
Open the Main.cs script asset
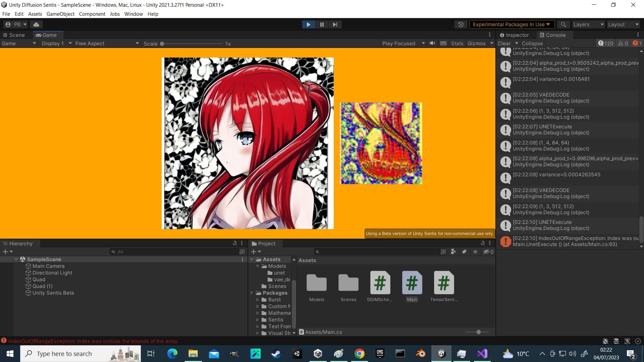[412, 283]
